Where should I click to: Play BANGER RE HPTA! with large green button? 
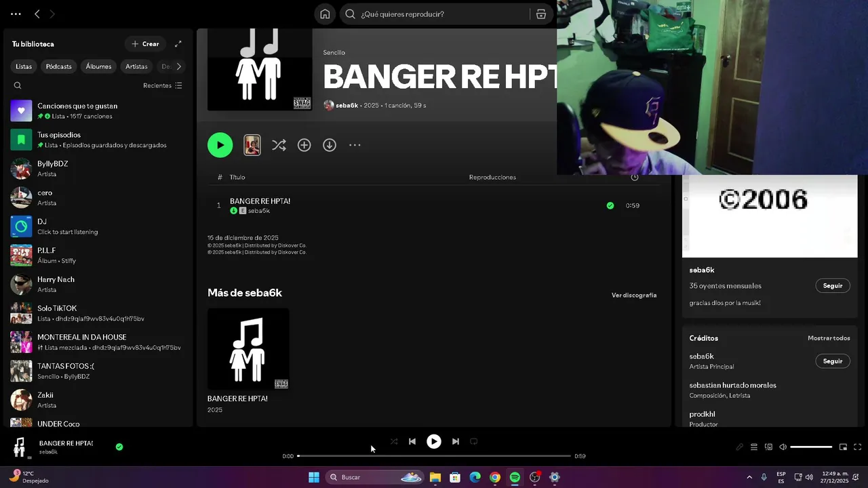click(x=220, y=145)
